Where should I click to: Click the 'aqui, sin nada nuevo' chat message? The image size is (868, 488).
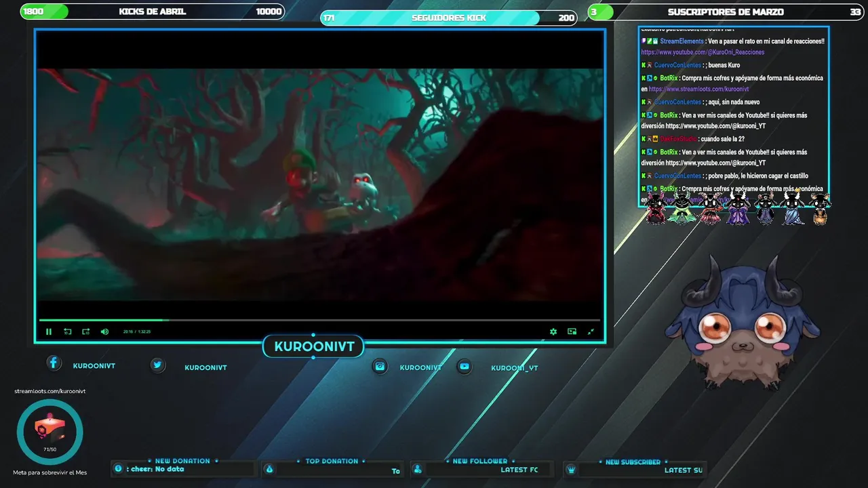point(734,102)
